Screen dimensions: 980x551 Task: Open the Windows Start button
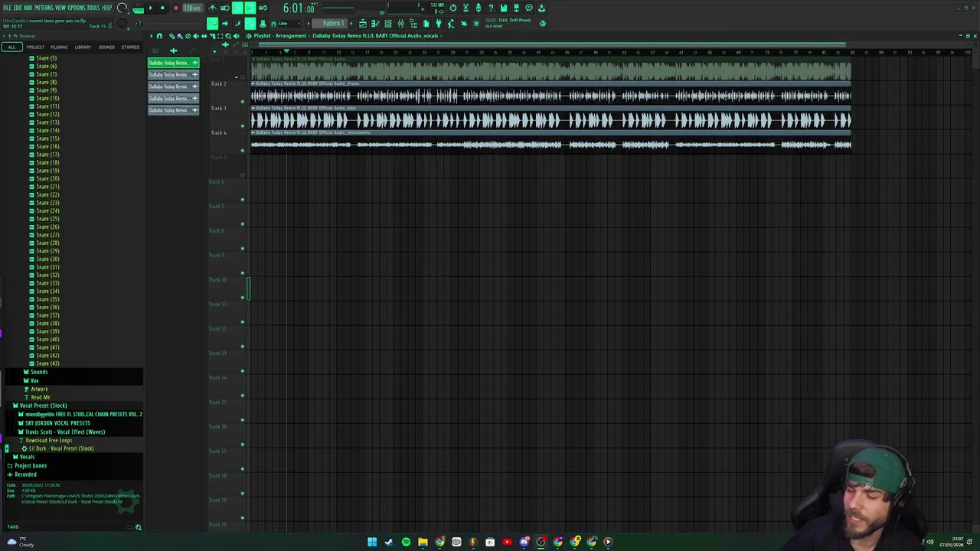click(x=372, y=542)
